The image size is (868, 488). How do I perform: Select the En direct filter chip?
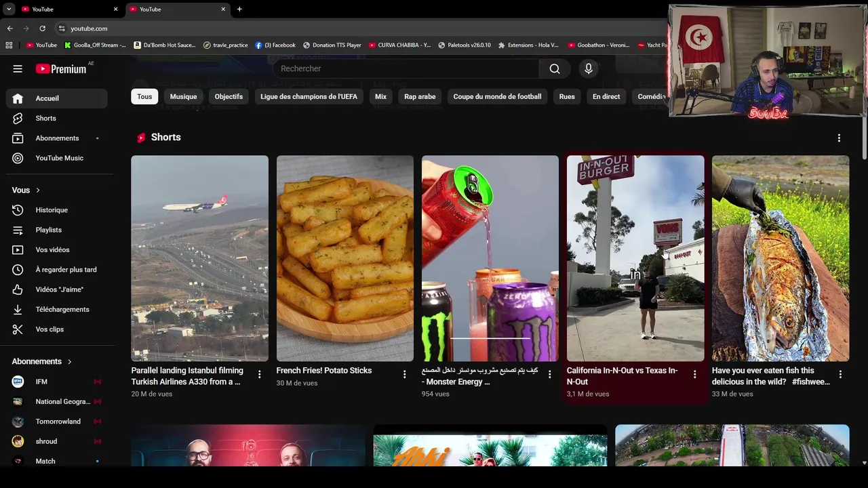pos(606,97)
